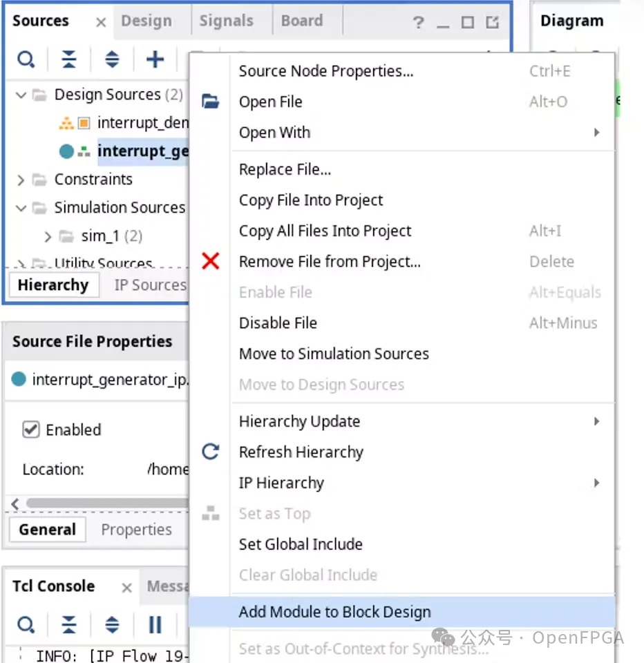This screenshot has height=663, width=644.
Task: Expand the Constraints folder
Action: [x=21, y=180]
